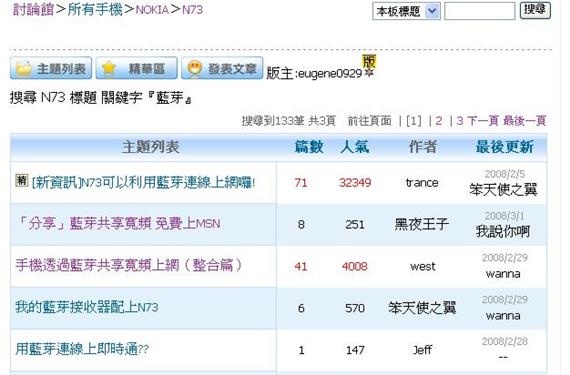Open the 本板標題 search scope dropdown
The width and height of the screenshot is (570, 375).
(406, 11)
